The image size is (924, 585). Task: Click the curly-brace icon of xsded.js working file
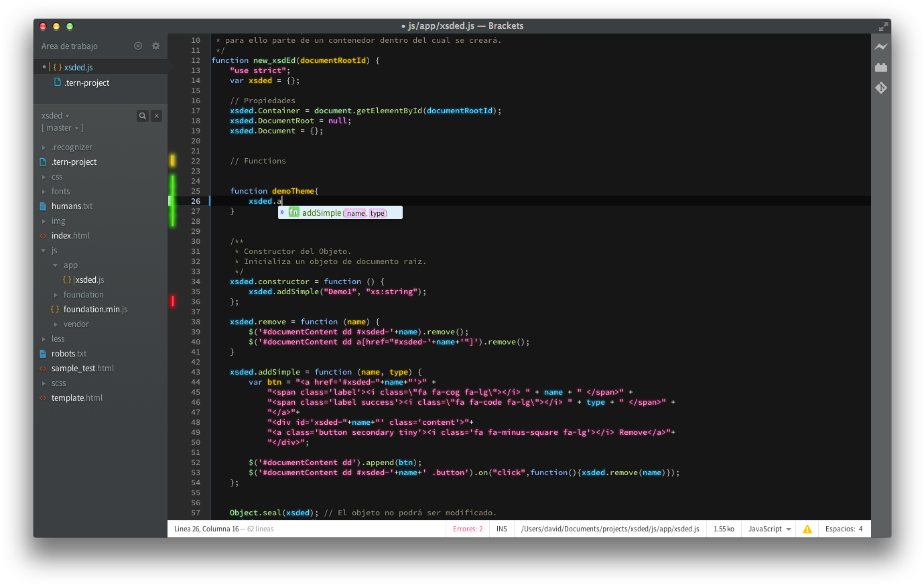click(x=58, y=68)
